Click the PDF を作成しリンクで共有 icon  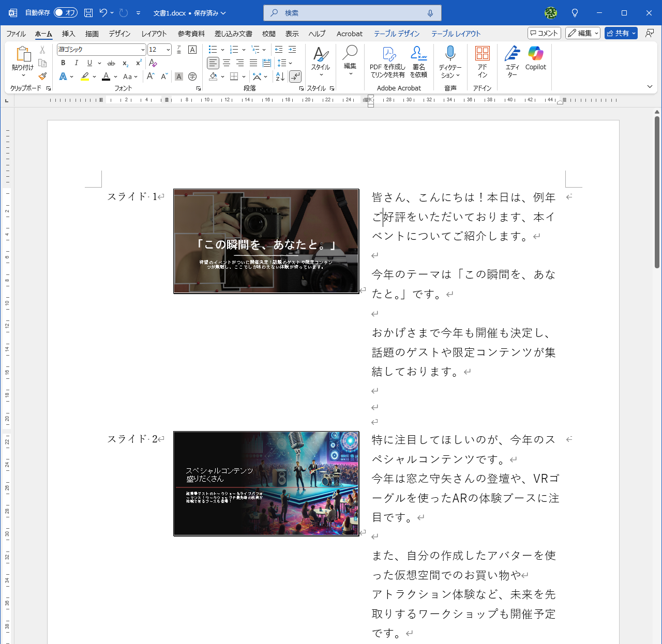[x=387, y=61]
